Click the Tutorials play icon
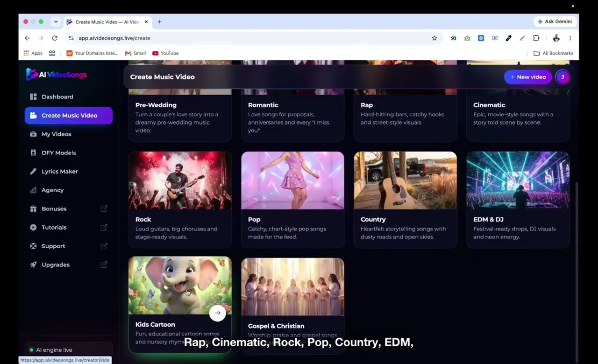 click(x=33, y=227)
